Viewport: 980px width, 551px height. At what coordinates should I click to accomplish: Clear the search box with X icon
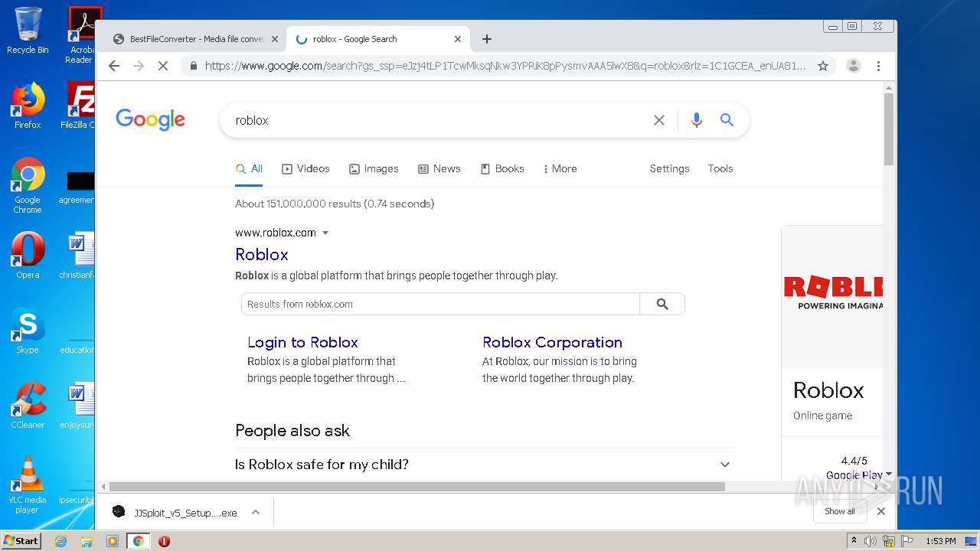(658, 120)
